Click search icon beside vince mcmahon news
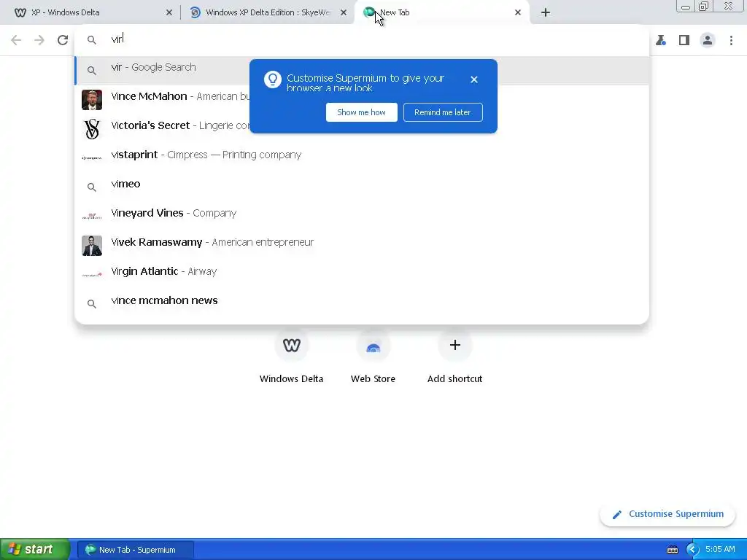This screenshot has height=560, width=747. (x=91, y=304)
